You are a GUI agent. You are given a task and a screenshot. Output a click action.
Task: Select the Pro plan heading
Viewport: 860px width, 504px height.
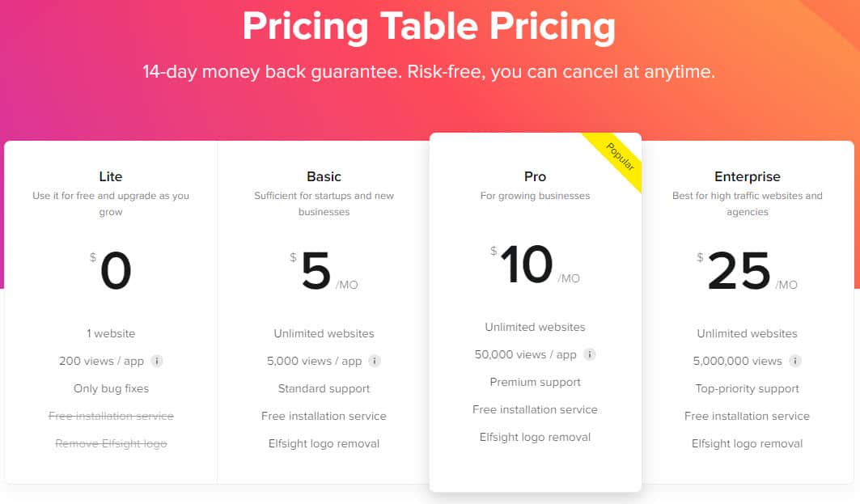pos(536,176)
